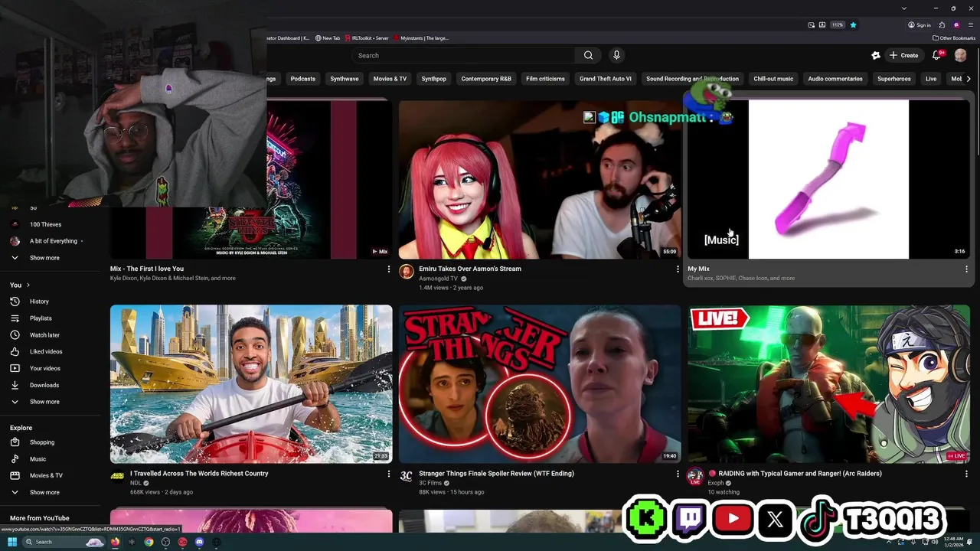Select the Superheroes chip
The height and width of the screenshot is (551, 980).
tap(894, 78)
